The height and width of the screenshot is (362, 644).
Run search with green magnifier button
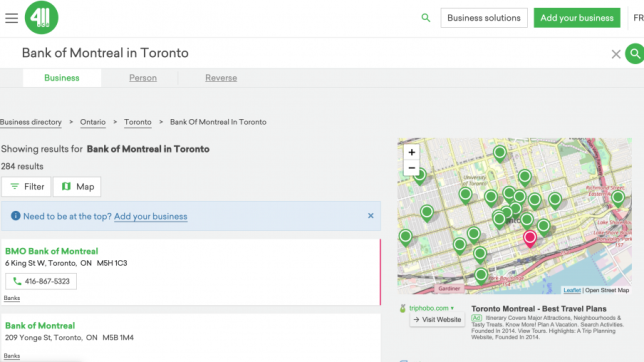point(634,53)
